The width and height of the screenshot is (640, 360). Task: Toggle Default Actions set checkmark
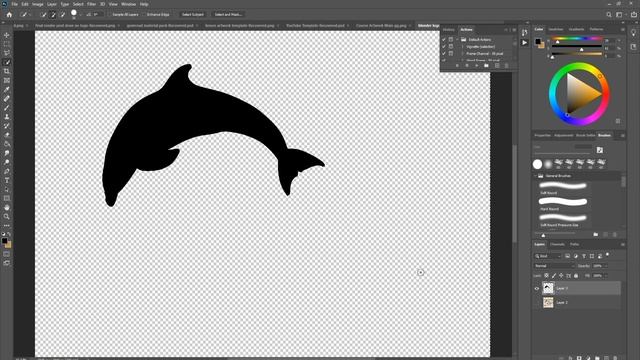click(444, 40)
